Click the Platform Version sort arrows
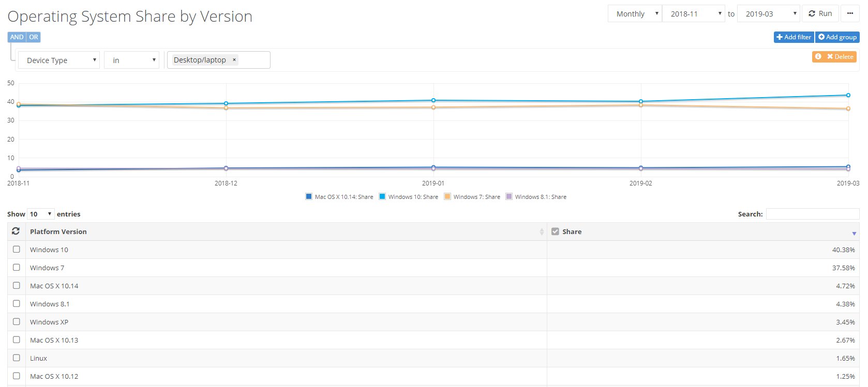 (x=541, y=232)
